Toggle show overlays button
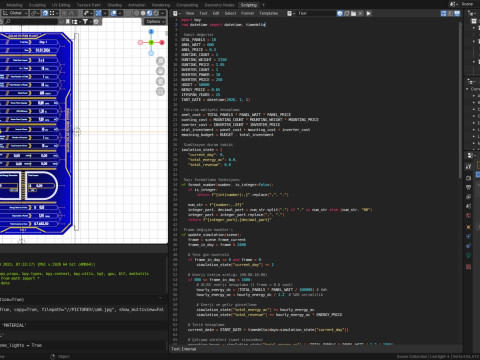The height and width of the screenshot is (360, 480). coord(114,13)
